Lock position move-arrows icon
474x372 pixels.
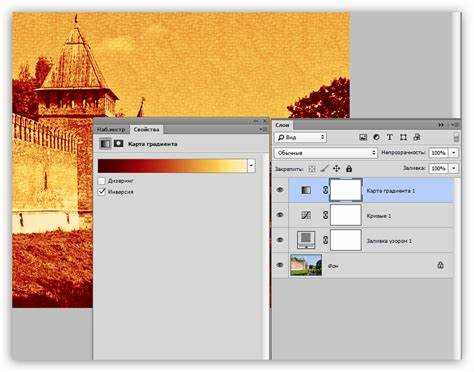click(337, 169)
